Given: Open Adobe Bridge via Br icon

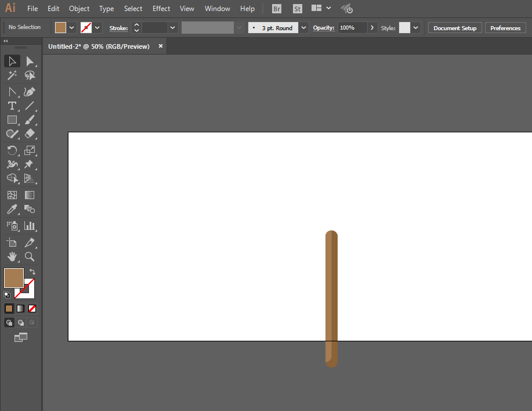Looking at the screenshot, I should click(277, 9).
